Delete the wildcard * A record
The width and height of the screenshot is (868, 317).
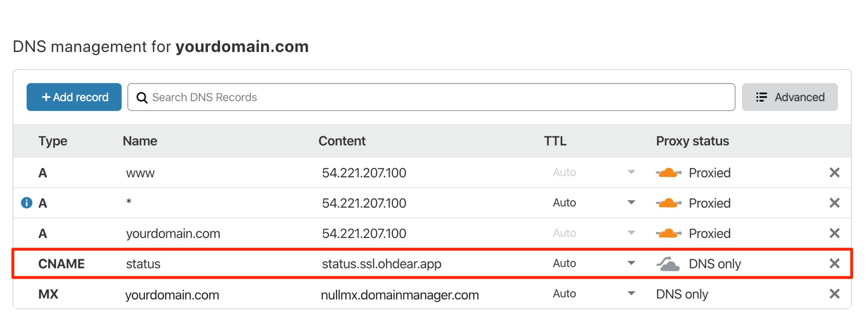834,203
